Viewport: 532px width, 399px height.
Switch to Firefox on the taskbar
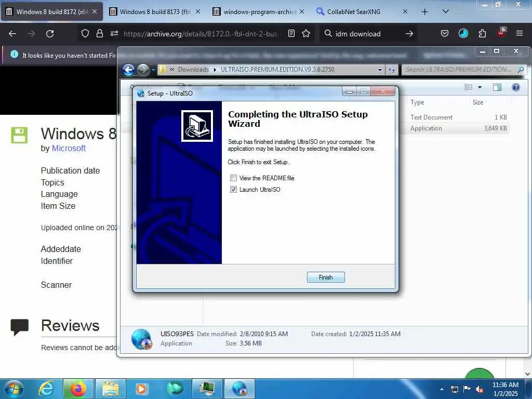click(x=78, y=389)
